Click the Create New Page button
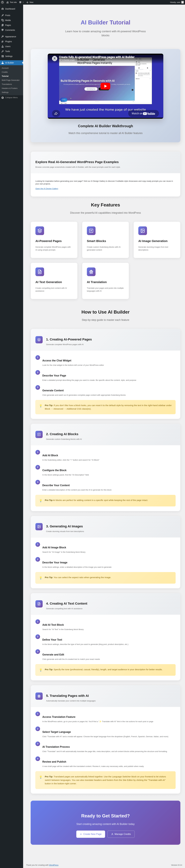The height and width of the screenshot is (868, 185). pyautogui.click(x=91, y=834)
